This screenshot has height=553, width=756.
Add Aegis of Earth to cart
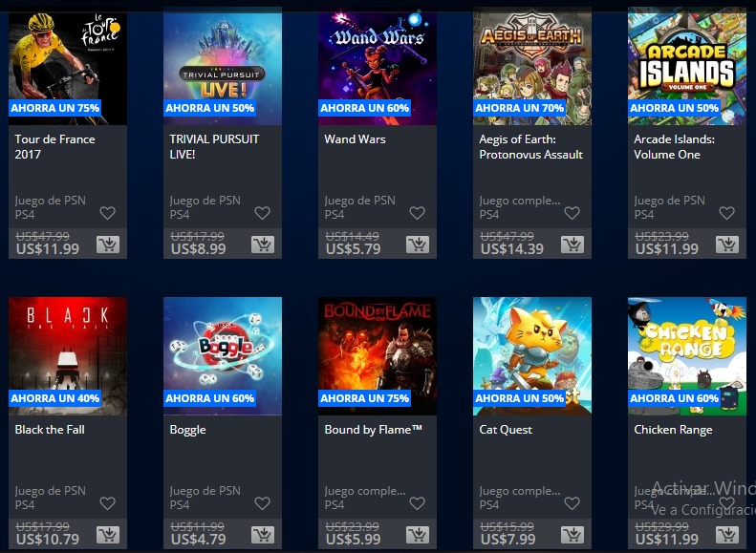tap(572, 245)
